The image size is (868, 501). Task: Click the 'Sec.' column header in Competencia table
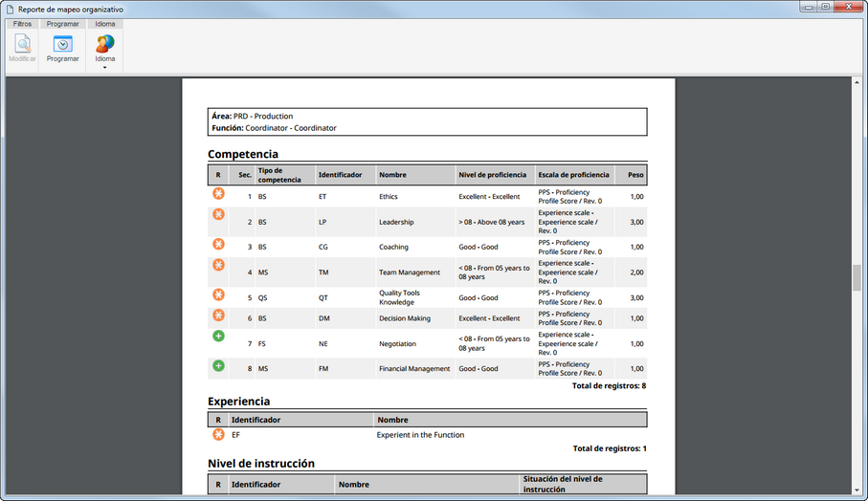245,175
